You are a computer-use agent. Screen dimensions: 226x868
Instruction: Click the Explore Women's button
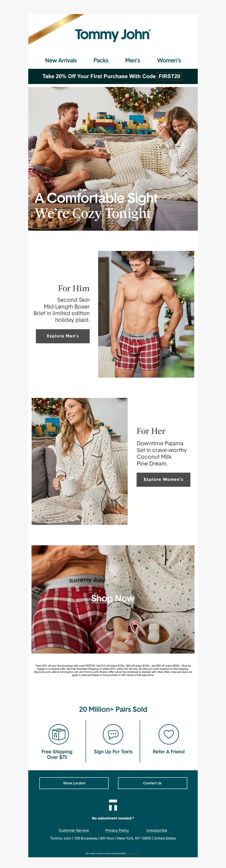pos(163,479)
